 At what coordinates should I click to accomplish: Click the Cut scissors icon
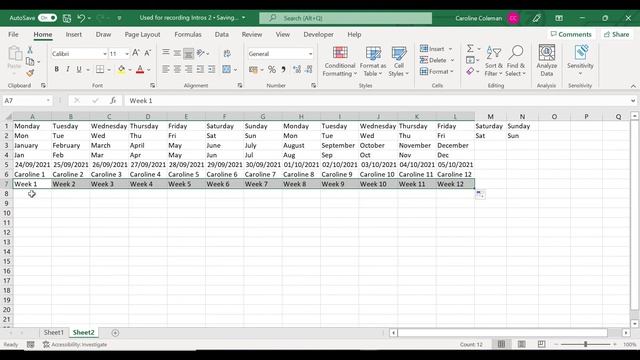tap(30, 50)
